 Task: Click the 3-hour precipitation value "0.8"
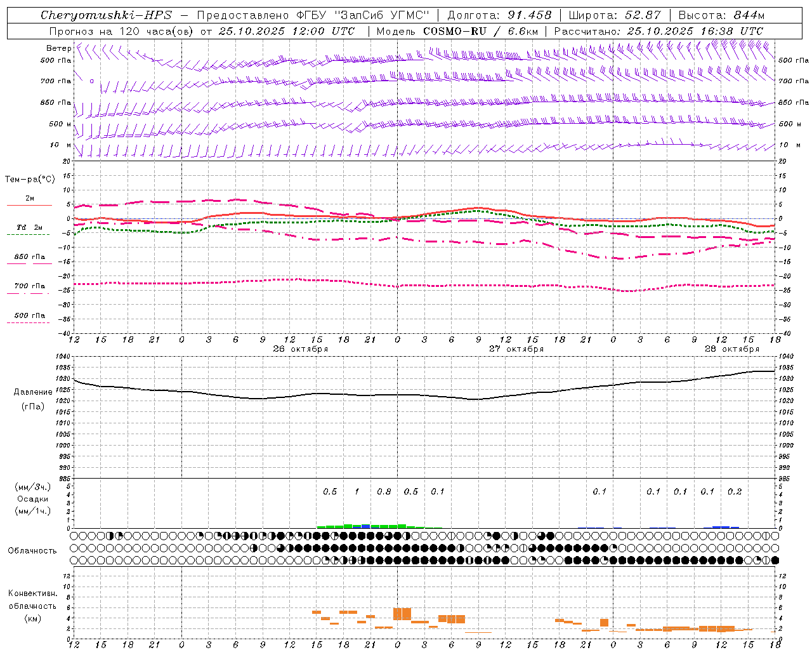tap(384, 492)
